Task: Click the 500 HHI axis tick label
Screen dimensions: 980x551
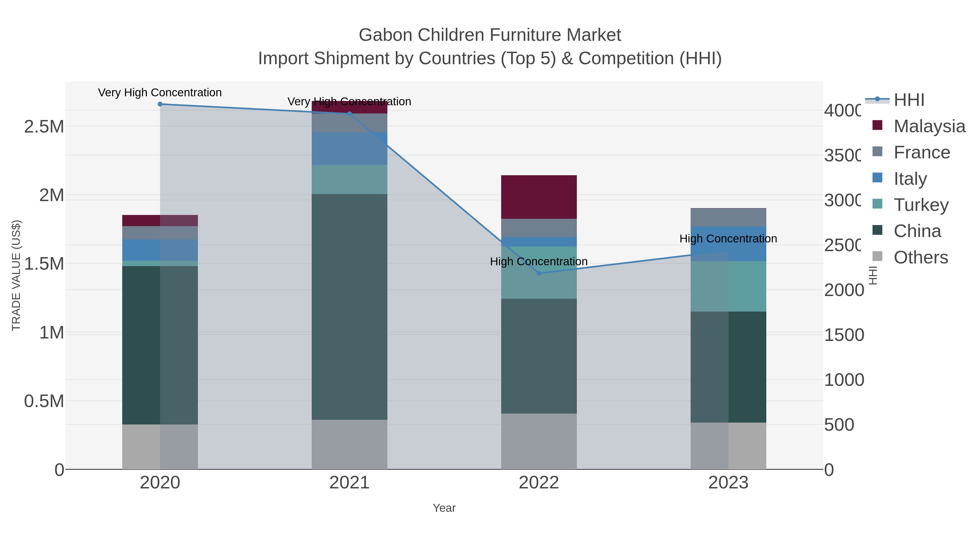Action: pyautogui.click(x=839, y=425)
